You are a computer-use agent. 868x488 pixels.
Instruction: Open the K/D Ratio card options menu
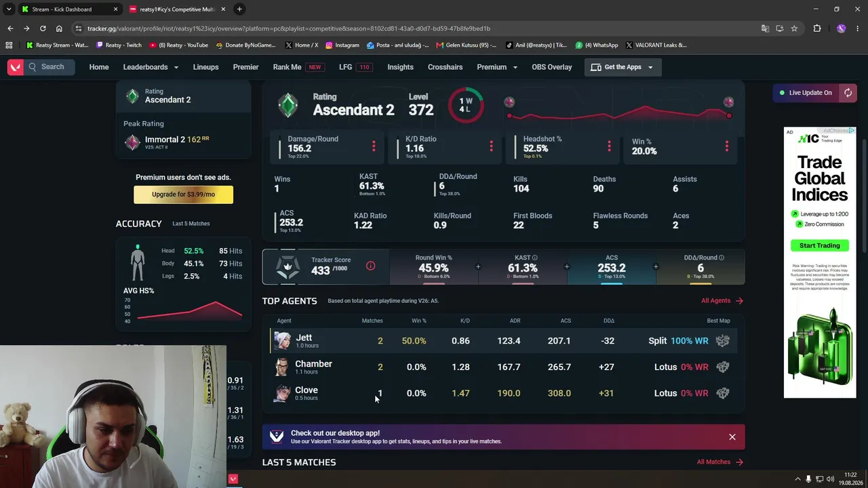[x=491, y=146]
